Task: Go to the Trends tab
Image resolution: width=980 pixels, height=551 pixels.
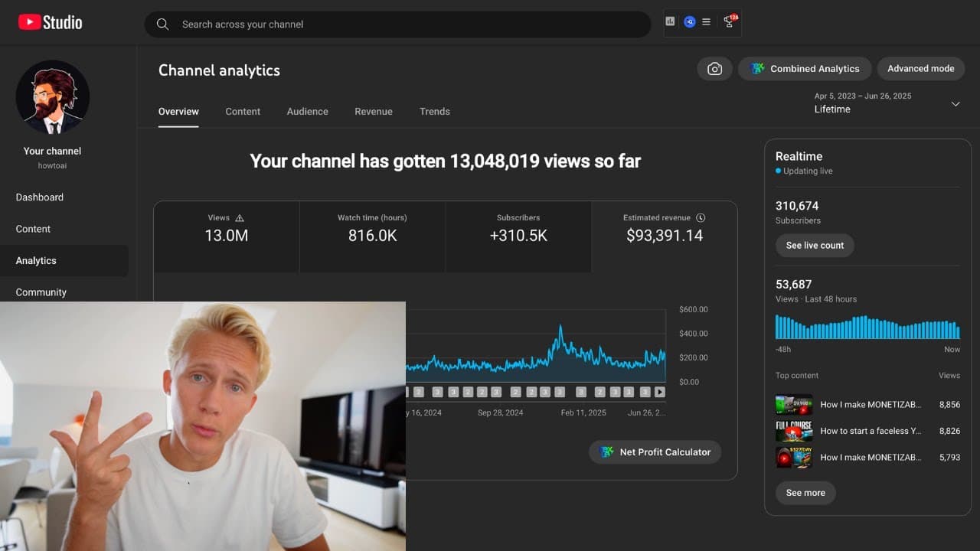Action: tap(435, 112)
